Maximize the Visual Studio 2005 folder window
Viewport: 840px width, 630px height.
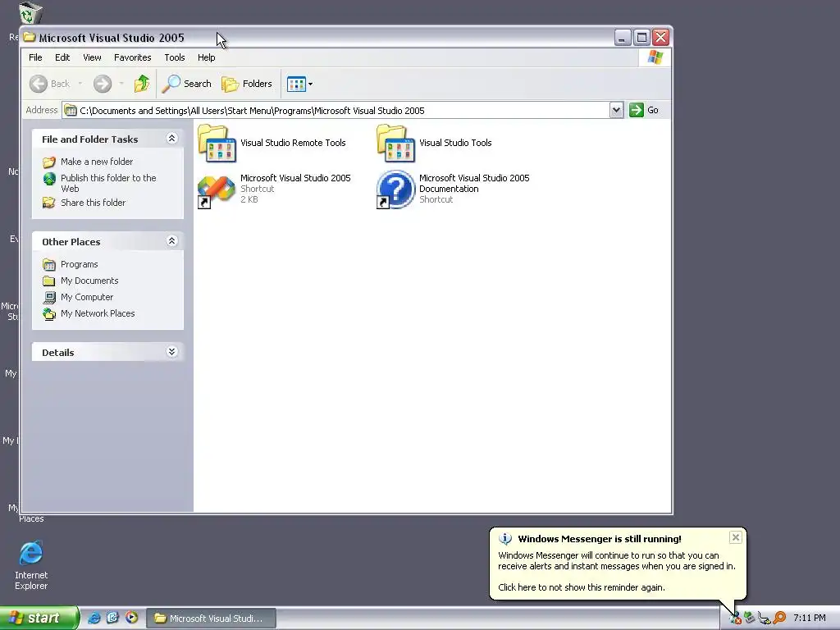point(641,38)
